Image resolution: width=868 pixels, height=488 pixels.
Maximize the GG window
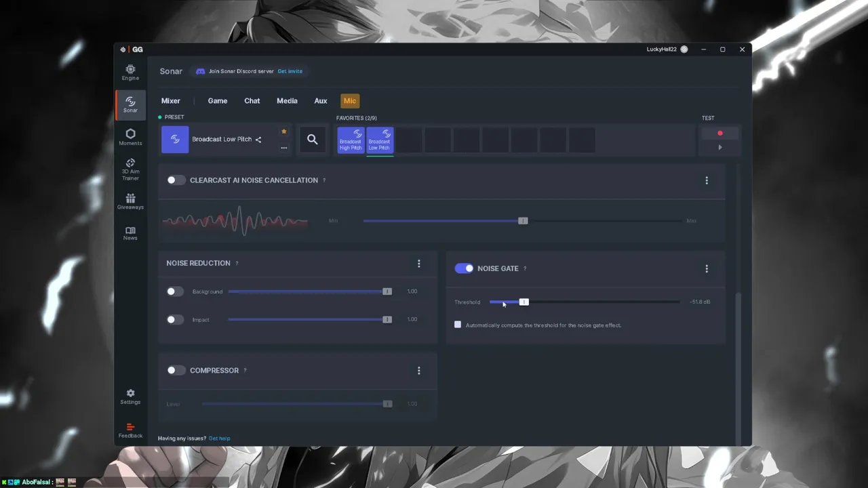tap(723, 49)
